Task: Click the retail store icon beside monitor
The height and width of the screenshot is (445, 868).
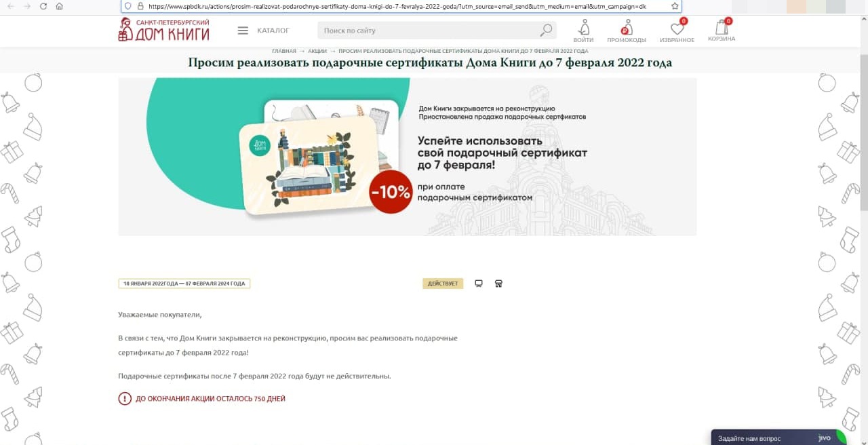Action: click(498, 284)
